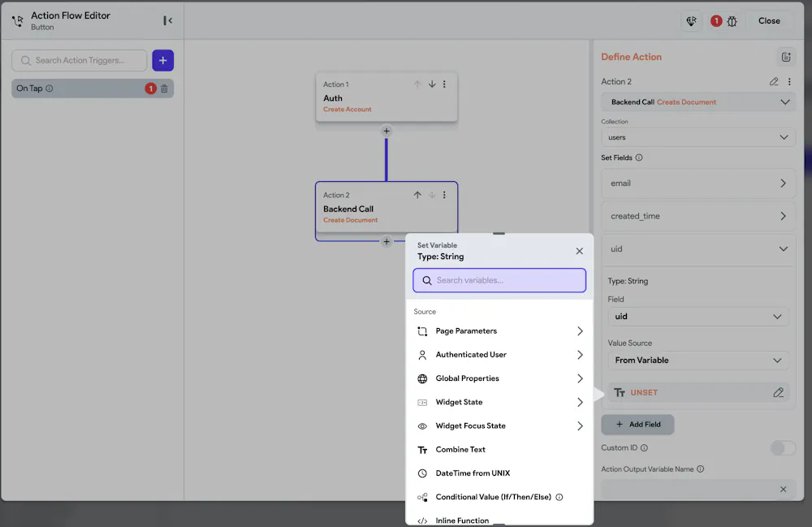812x527 pixels.
Task: Open the Value Source From Variable dropdown
Action: [698, 360]
